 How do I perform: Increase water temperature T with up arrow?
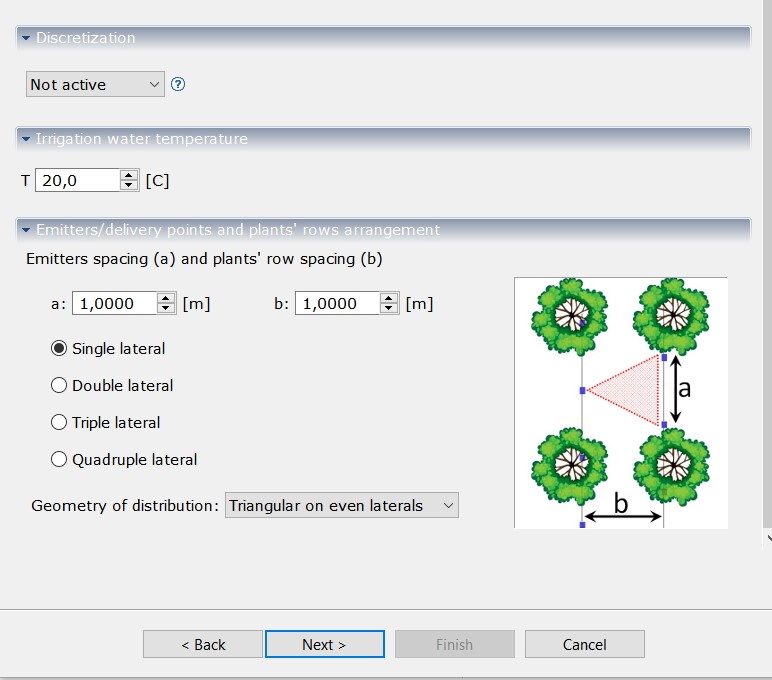pos(128,175)
